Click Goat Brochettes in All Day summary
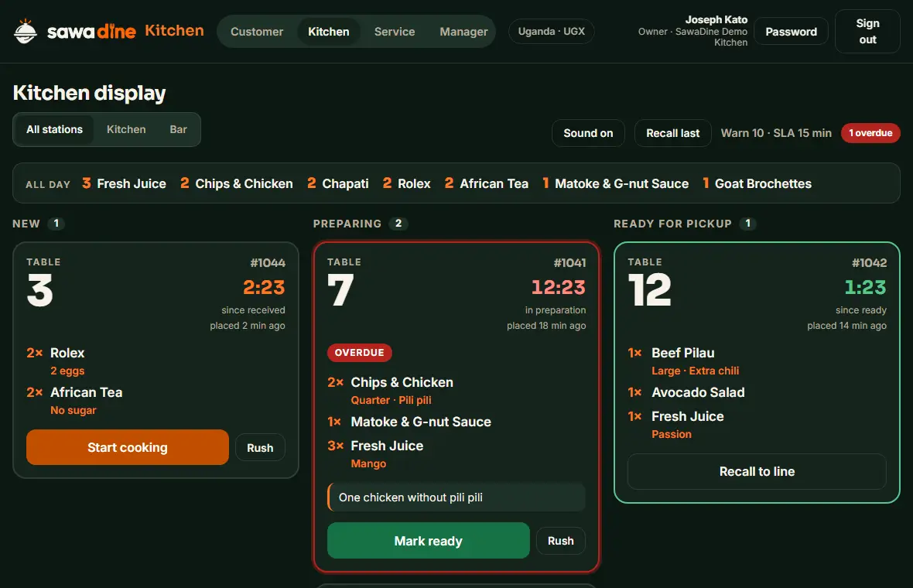The width and height of the screenshot is (913, 588). [x=757, y=183]
